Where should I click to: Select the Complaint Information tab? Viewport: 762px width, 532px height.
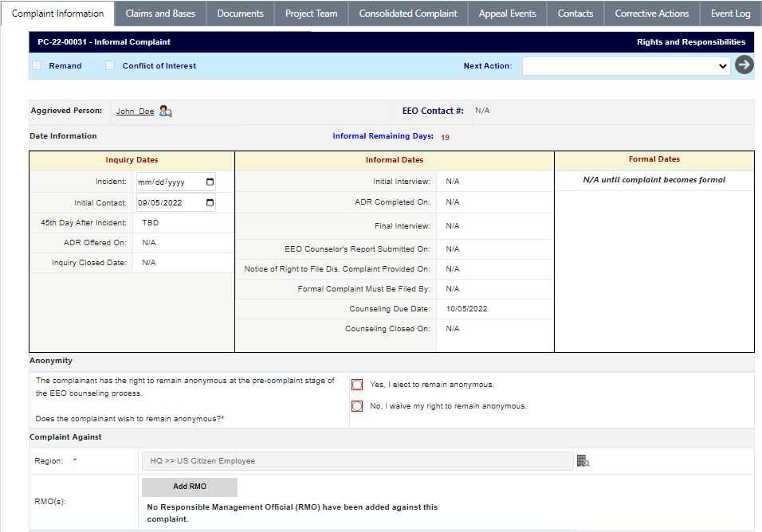click(x=57, y=14)
